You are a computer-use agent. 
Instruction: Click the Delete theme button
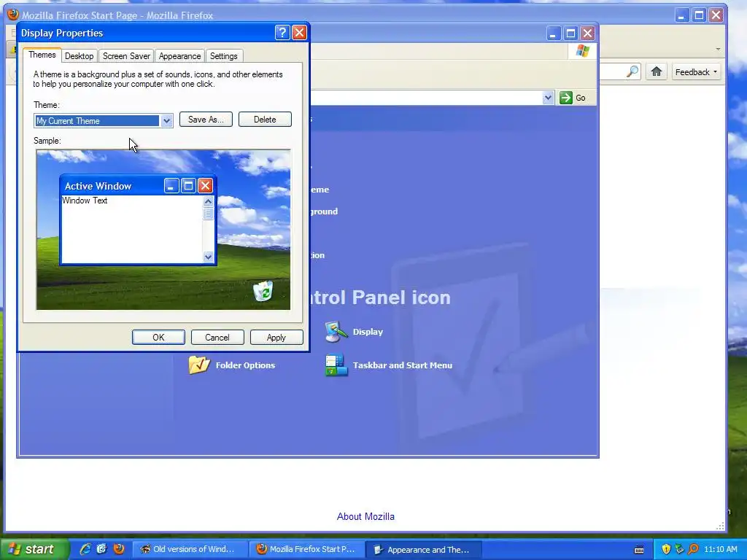point(265,120)
